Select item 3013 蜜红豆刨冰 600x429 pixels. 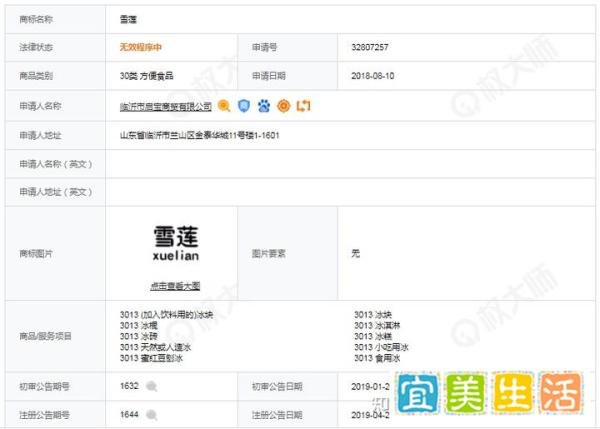point(151,358)
